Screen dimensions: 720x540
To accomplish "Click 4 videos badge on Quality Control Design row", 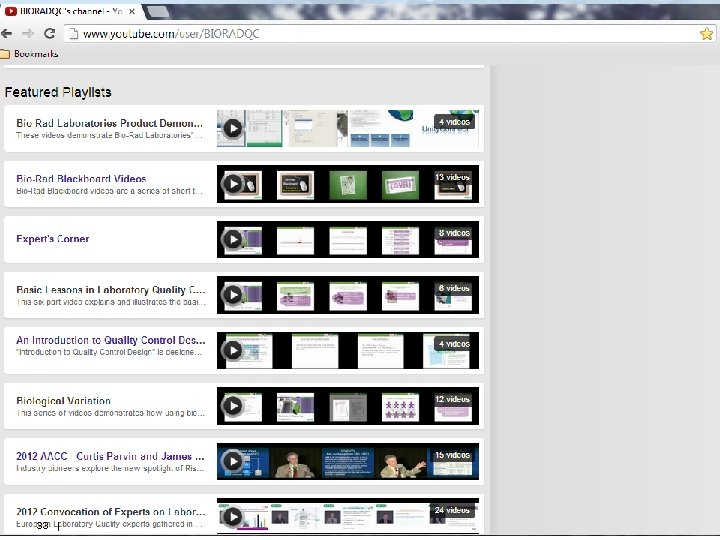I will (454, 344).
